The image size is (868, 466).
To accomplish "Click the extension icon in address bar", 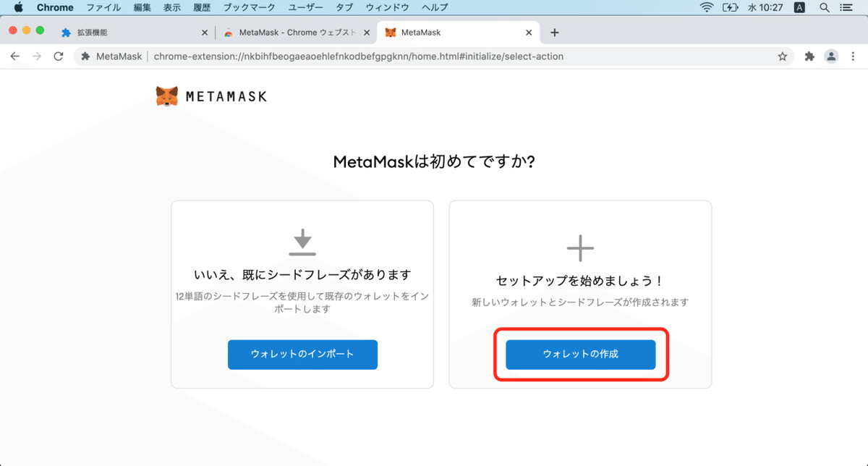I will click(x=85, y=56).
